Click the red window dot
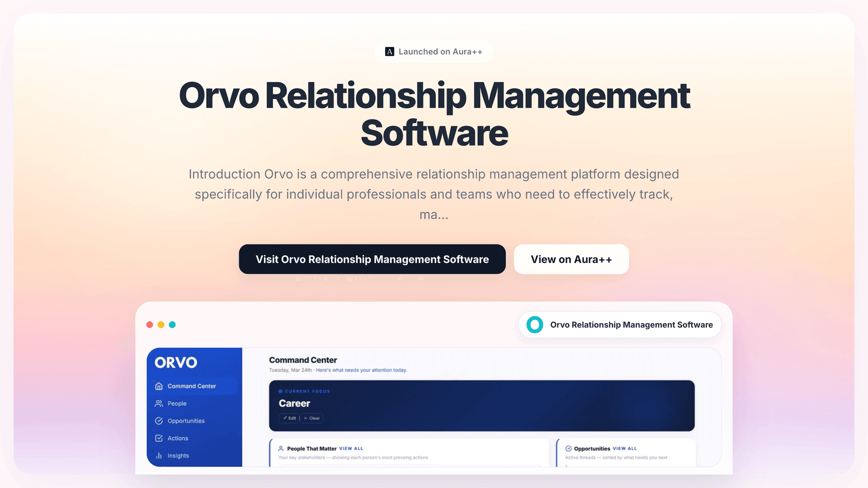868x488 pixels. tap(150, 324)
